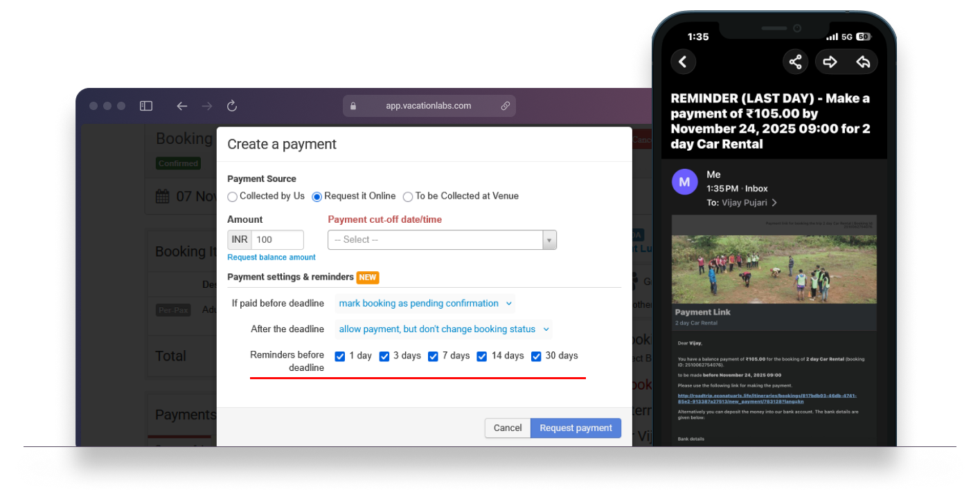The height and width of the screenshot is (492, 980).
Task: Click the link icon in address bar
Action: (x=506, y=106)
